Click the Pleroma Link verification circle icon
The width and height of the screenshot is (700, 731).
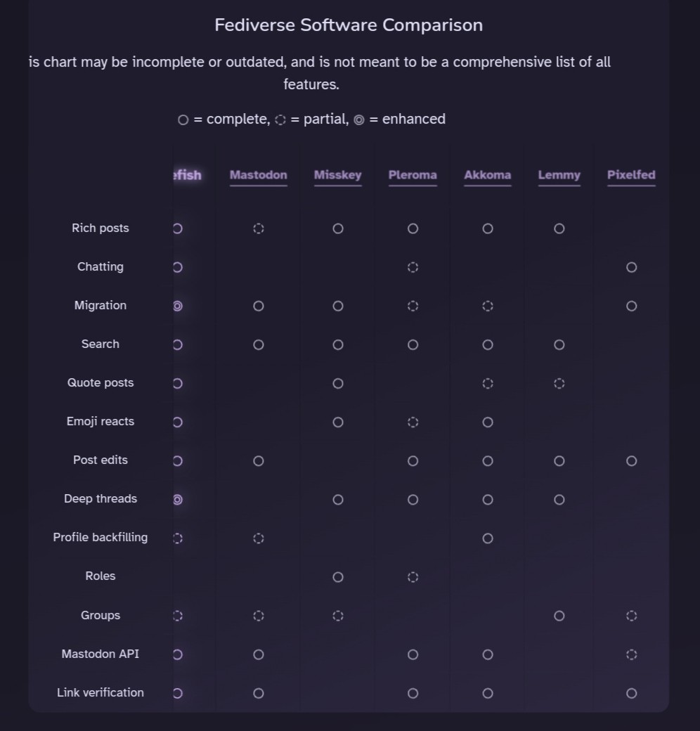[x=413, y=693]
